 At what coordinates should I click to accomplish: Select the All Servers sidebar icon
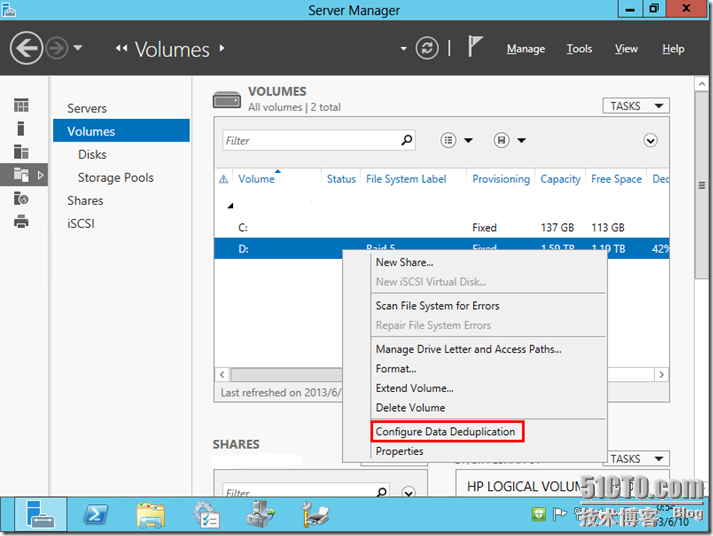[x=21, y=151]
